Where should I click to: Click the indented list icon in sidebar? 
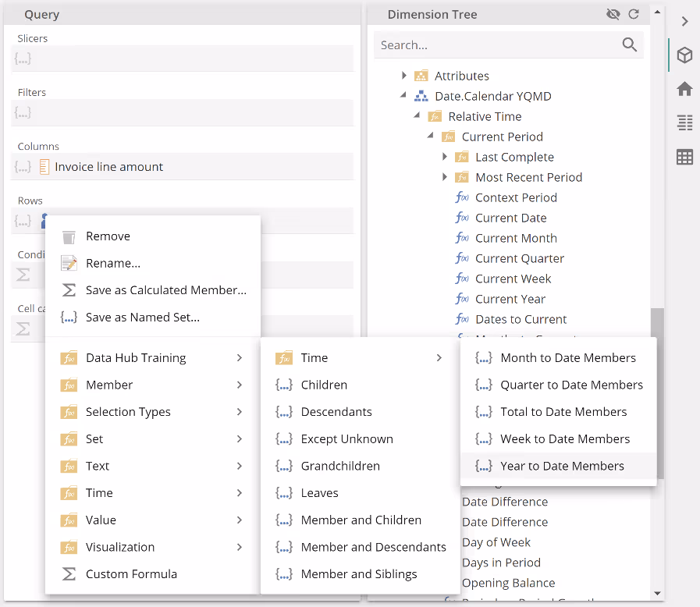(684, 122)
